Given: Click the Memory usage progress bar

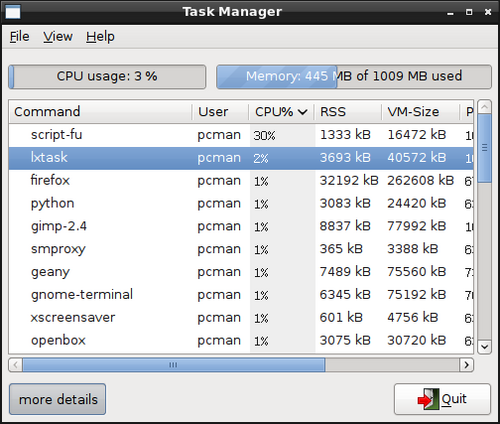Looking at the screenshot, I should (x=354, y=77).
